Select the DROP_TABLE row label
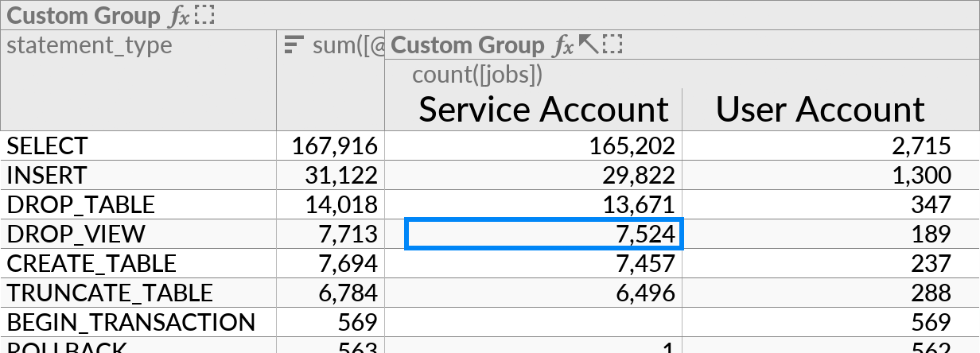 (x=80, y=204)
